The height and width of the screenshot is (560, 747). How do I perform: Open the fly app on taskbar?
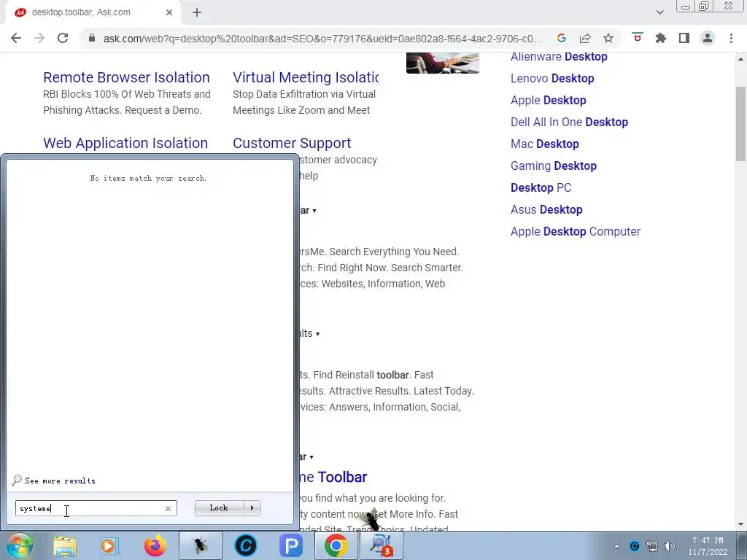click(x=200, y=545)
